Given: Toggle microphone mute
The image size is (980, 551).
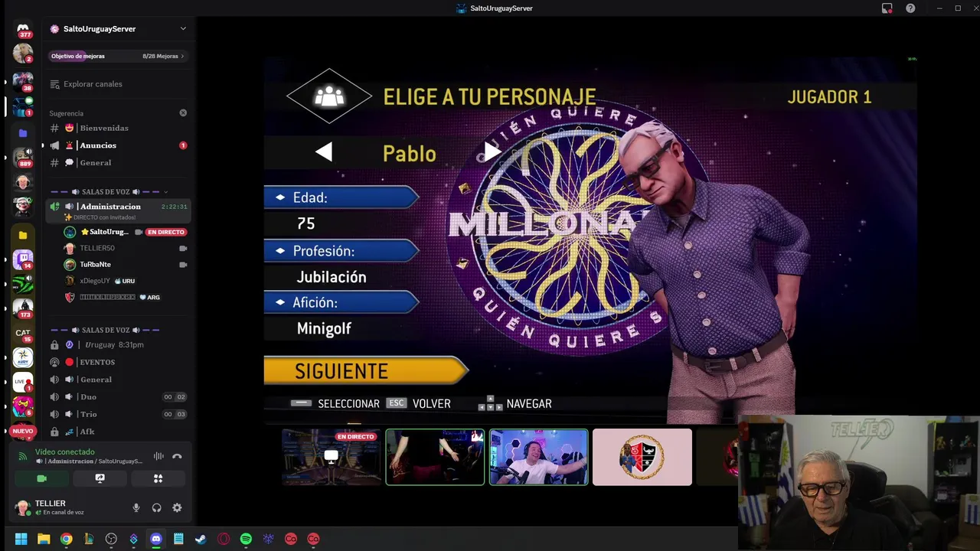Looking at the screenshot, I should [x=136, y=507].
